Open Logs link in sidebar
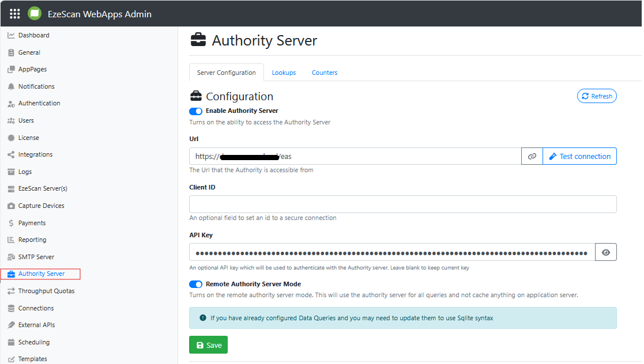The image size is (644, 364). click(25, 172)
